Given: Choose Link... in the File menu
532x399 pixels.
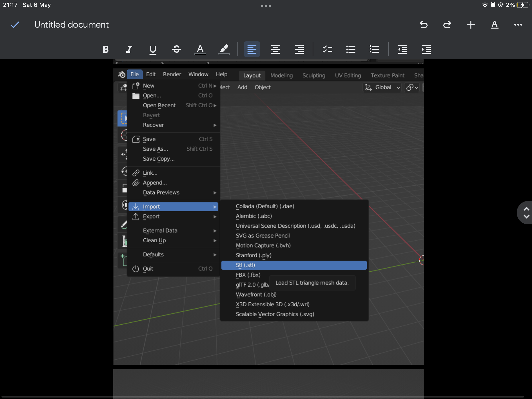Looking at the screenshot, I should 174,173.
